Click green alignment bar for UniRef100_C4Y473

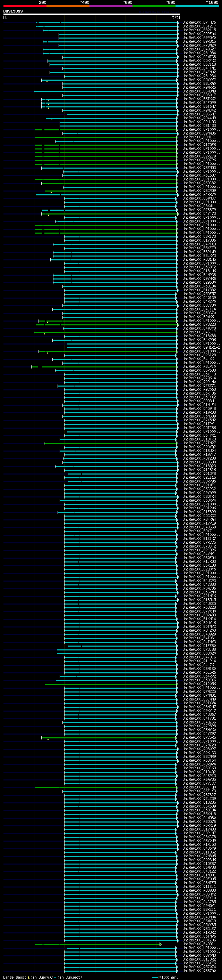coord(110,214)
